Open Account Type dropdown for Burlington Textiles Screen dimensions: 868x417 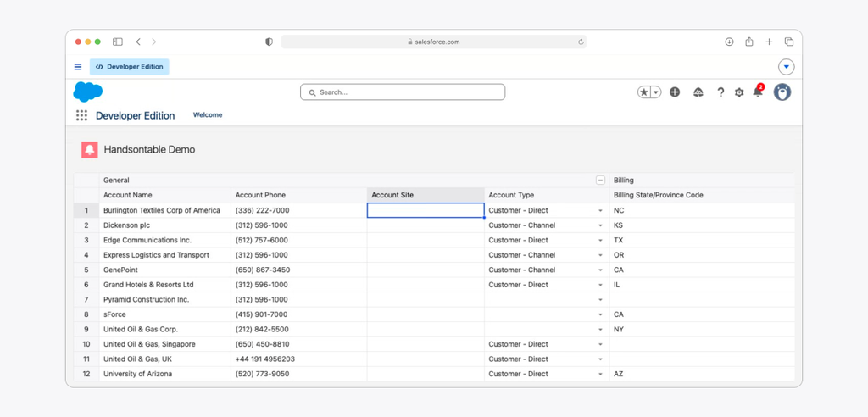click(600, 211)
